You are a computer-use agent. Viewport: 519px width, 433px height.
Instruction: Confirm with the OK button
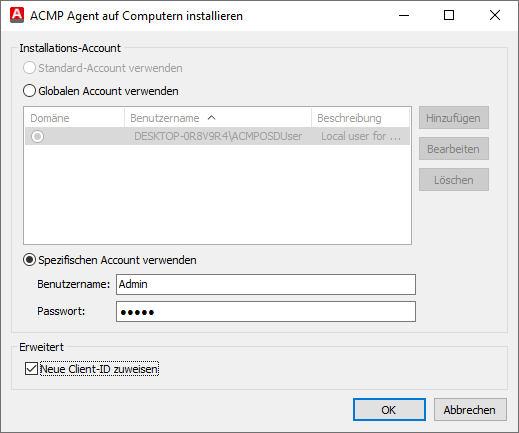pos(389,409)
